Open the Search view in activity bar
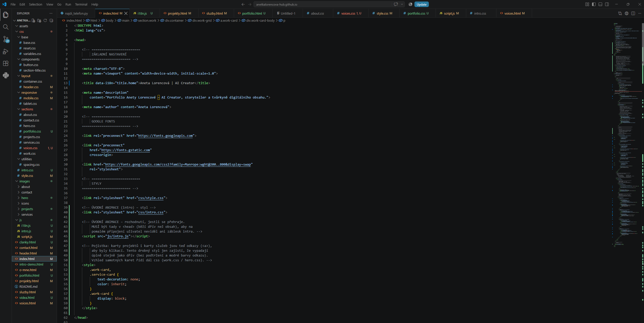 pyautogui.click(x=6, y=27)
